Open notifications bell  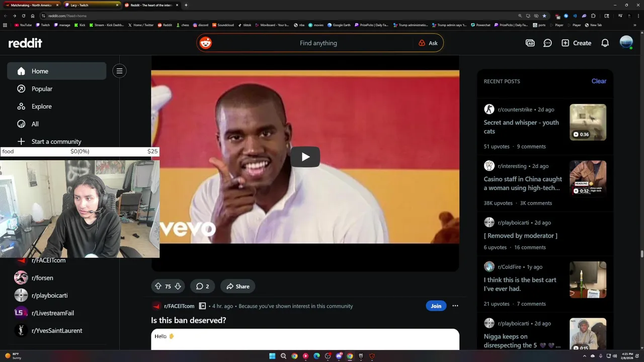605,43
